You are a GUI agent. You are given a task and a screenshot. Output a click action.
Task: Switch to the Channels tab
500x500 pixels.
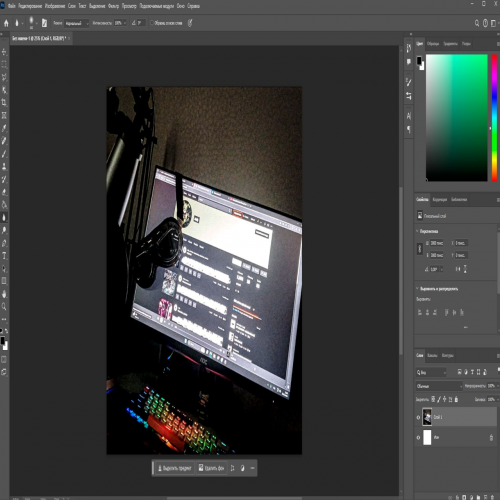[432, 355]
